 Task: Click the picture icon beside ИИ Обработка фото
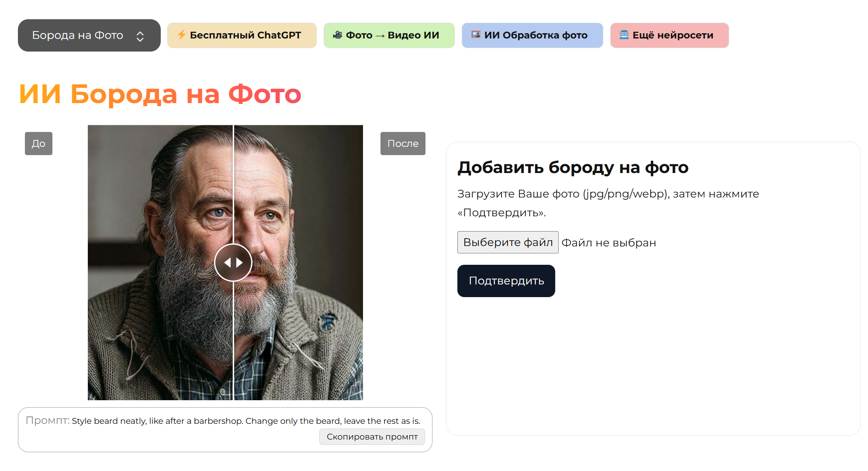click(476, 35)
